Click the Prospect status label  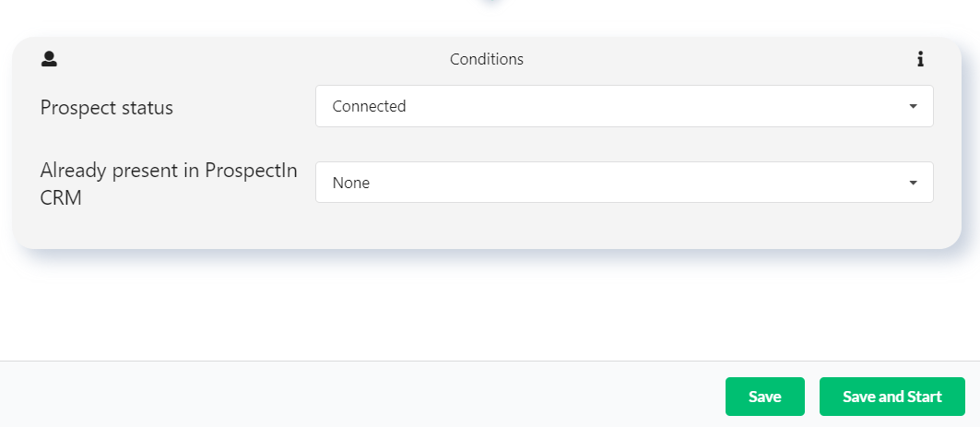pyautogui.click(x=106, y=108)
